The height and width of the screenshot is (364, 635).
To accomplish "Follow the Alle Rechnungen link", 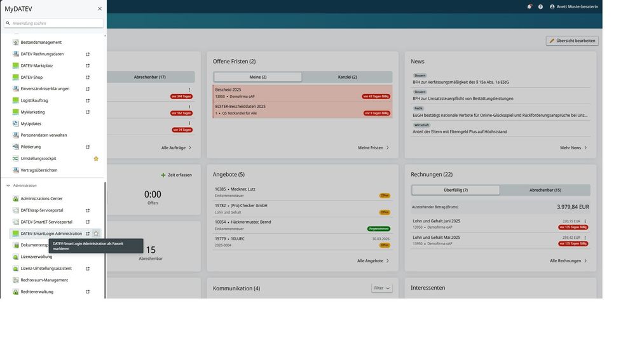I will click(x=568, y=260).
